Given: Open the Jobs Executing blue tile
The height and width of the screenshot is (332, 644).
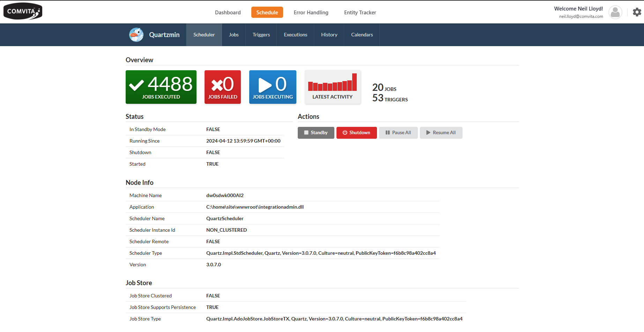Looking at the screenshot, I should pyautogui.click(x=273, y=87).
